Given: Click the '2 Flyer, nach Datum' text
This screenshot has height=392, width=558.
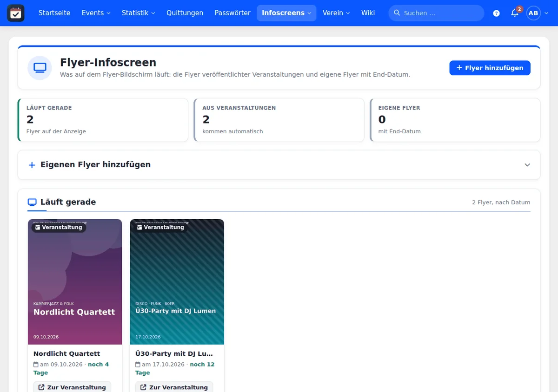Looking at the screenshot, I should [501, 203].
